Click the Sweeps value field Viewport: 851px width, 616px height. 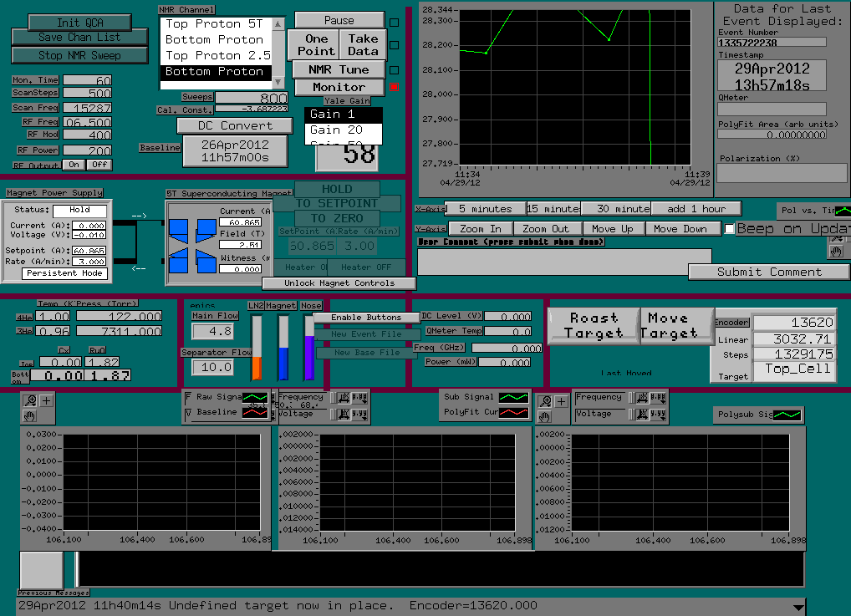click(x=252, y=98)
